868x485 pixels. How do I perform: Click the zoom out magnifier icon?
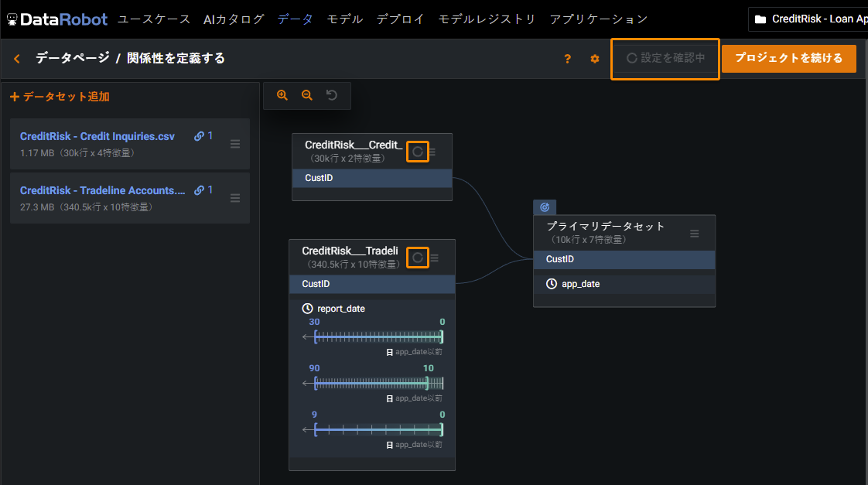307,95
